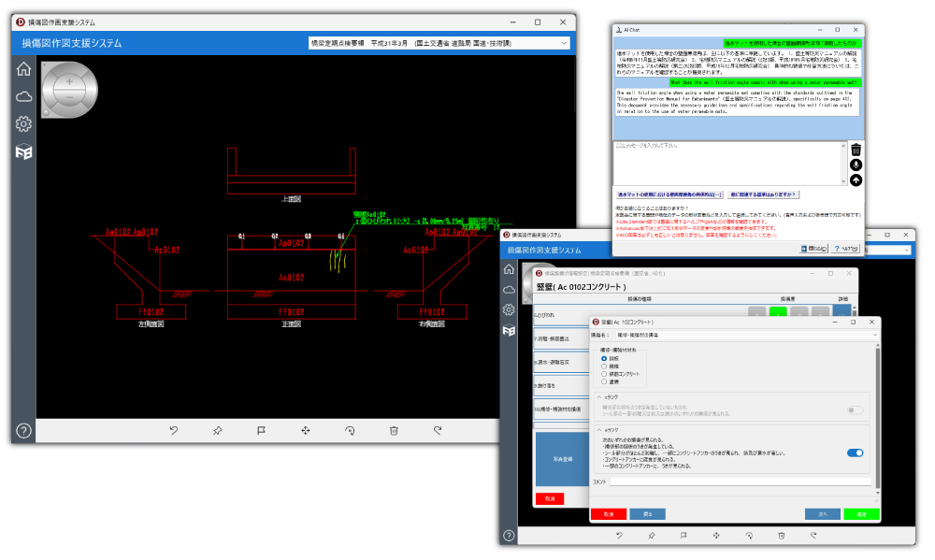The height and width of the screenshot is (560, 935).
Task: Zoom out with the minus on navigation dial
Action: 69,96
